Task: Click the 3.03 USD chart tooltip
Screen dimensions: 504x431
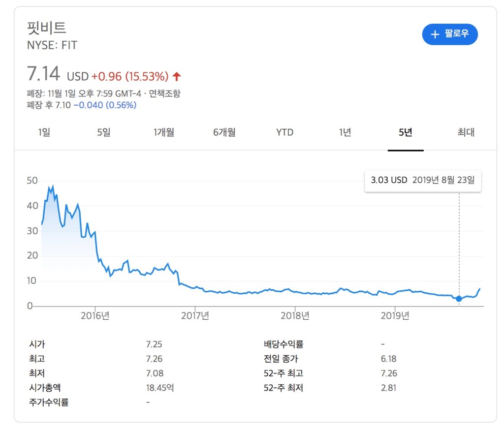Action: 422,180
